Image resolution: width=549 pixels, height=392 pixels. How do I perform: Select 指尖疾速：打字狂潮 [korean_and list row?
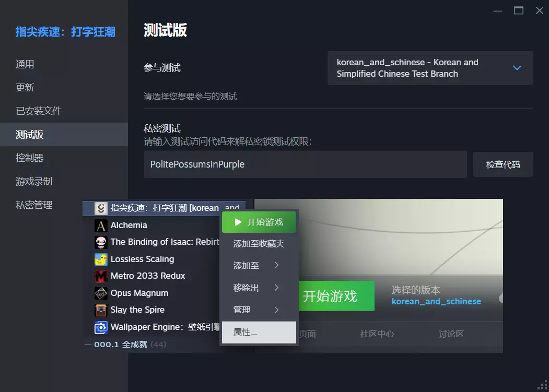[164, 208]
